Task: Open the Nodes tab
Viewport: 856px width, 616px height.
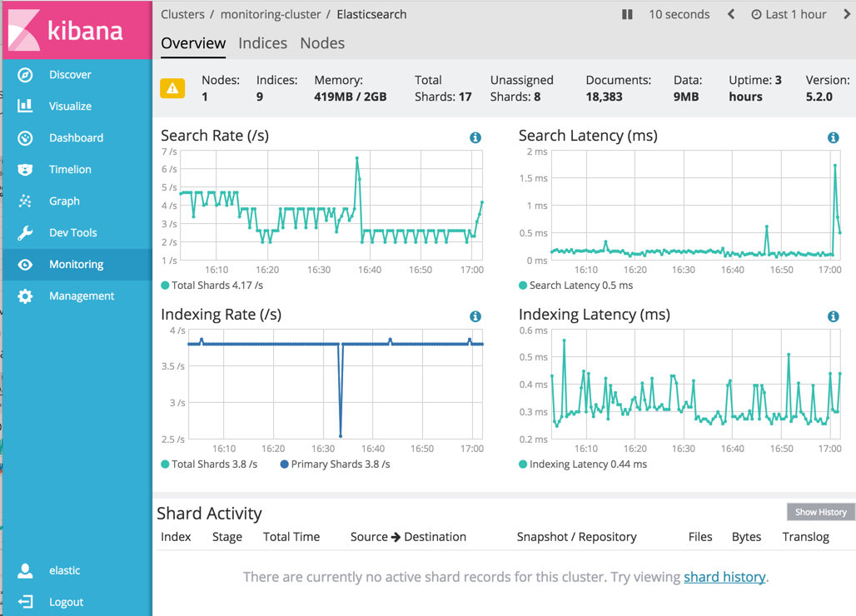Action: 322,43
